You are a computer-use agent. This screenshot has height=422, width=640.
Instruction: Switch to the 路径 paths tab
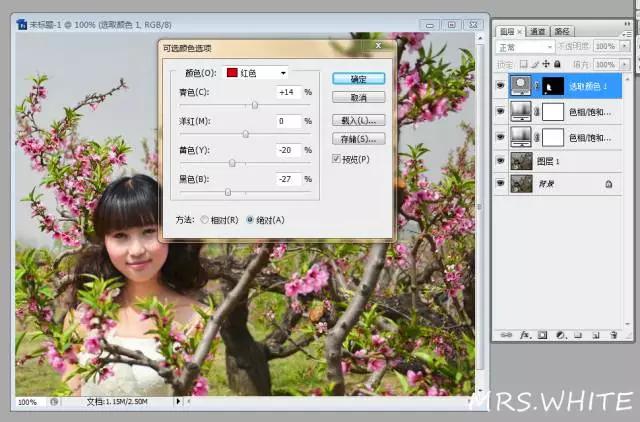562,31
